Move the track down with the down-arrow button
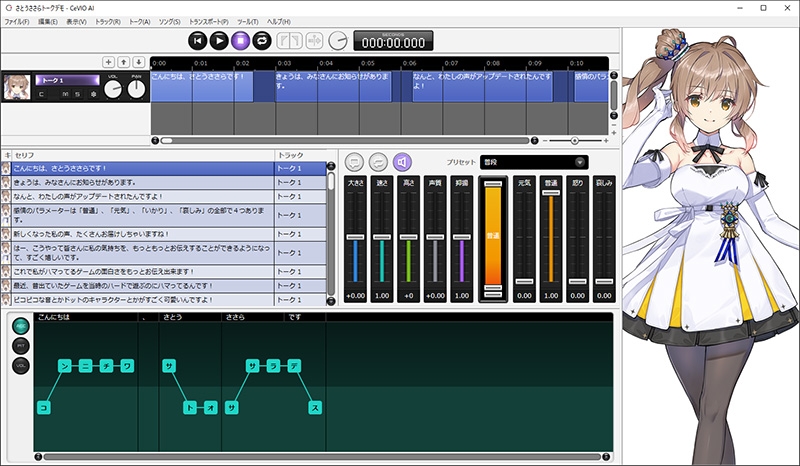This screenshot has height=466, width=800. point(139,62)
